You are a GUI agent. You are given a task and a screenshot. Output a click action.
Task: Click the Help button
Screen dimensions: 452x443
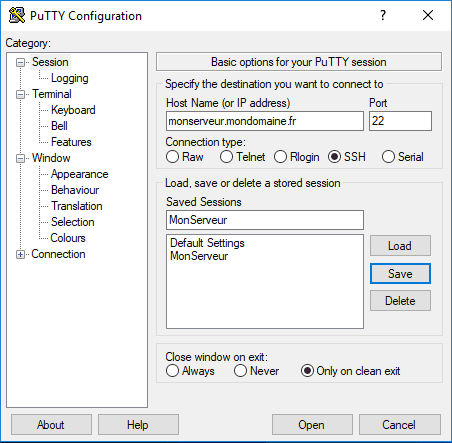pyautogui.click(x=138, y=425)
